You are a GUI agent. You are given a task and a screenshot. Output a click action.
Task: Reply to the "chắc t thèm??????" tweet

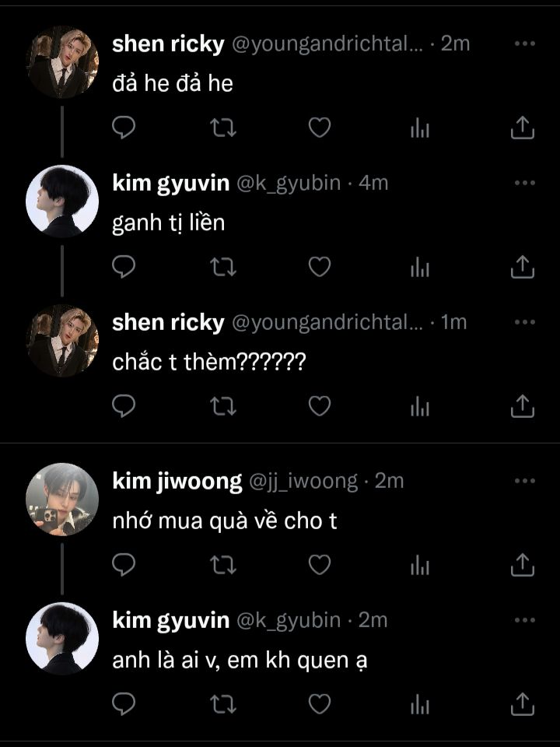click(124, 406)
